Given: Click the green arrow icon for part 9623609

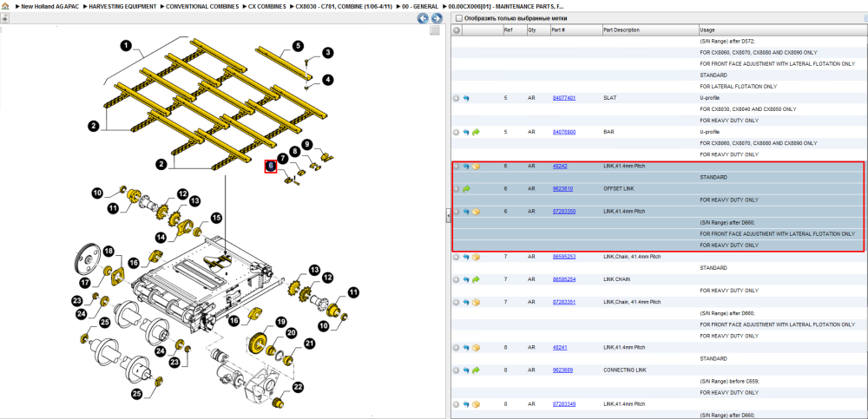Looking at the screenshot, I should (x=476, y=370).
